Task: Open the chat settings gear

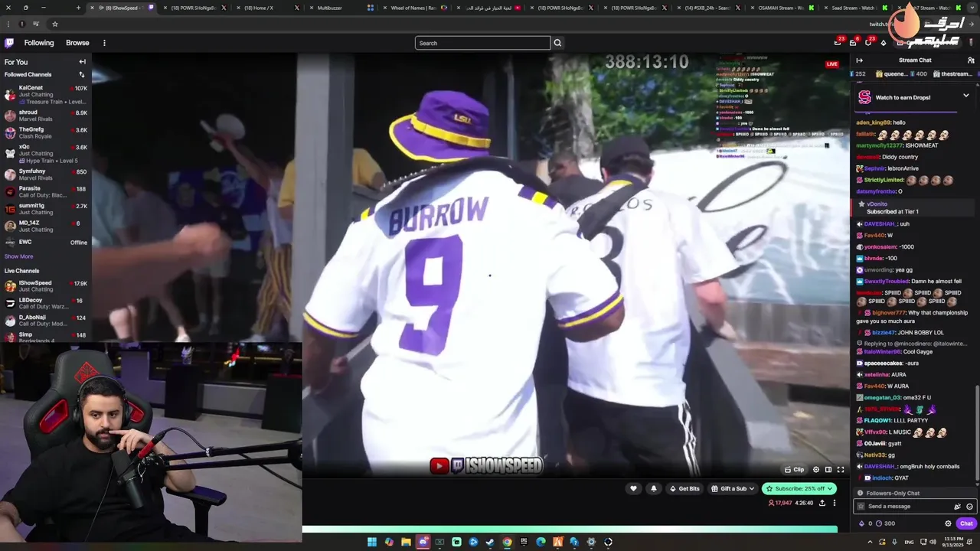Action: [948, 523]
